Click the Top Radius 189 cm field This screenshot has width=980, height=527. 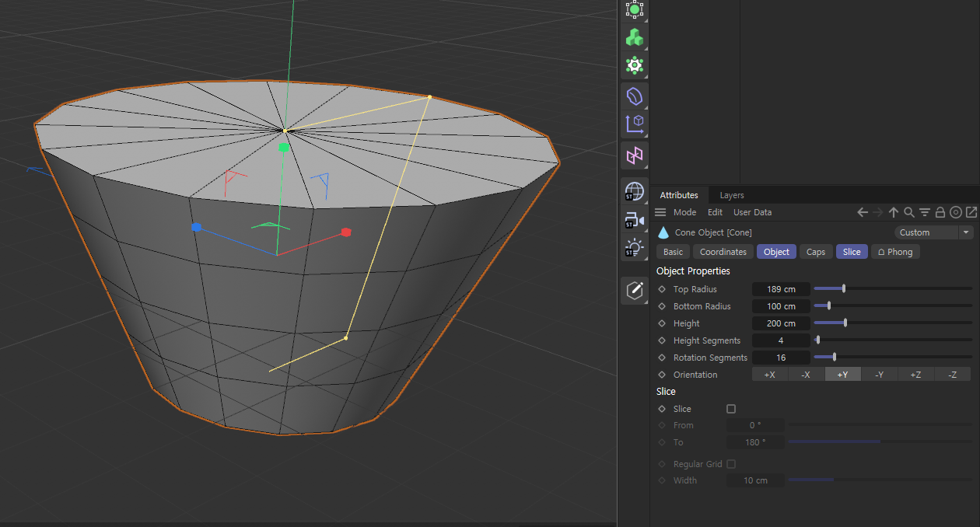pos(781,289)
